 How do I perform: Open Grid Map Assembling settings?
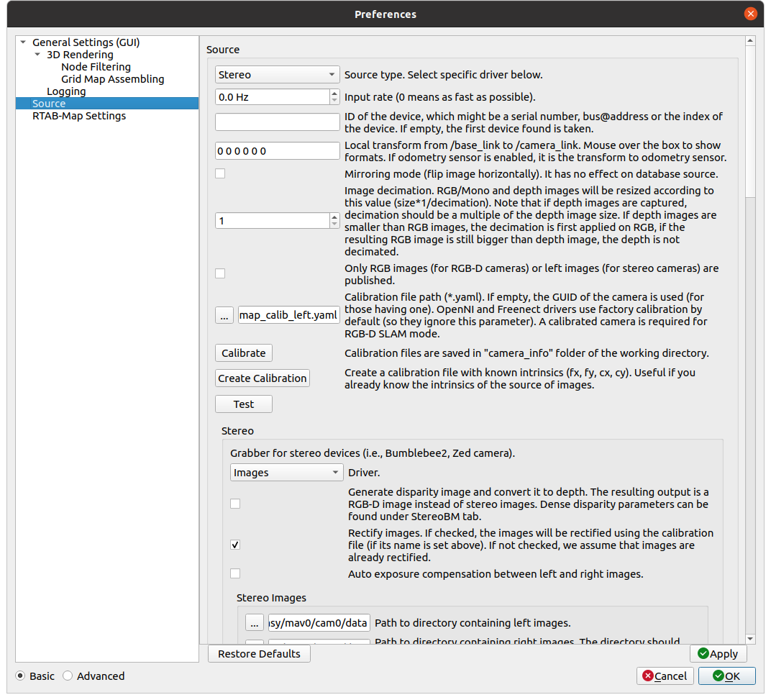click(x=112, y=79)
